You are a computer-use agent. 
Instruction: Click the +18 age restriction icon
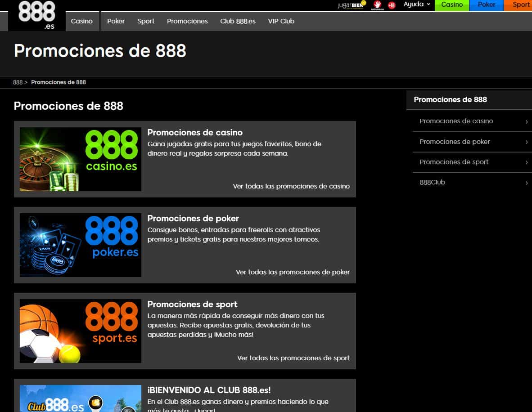[392, 5]
